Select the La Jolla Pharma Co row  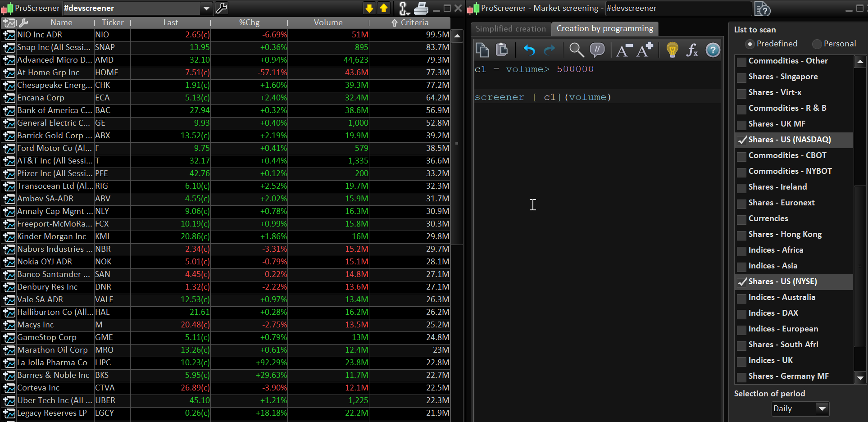(225, 363)
